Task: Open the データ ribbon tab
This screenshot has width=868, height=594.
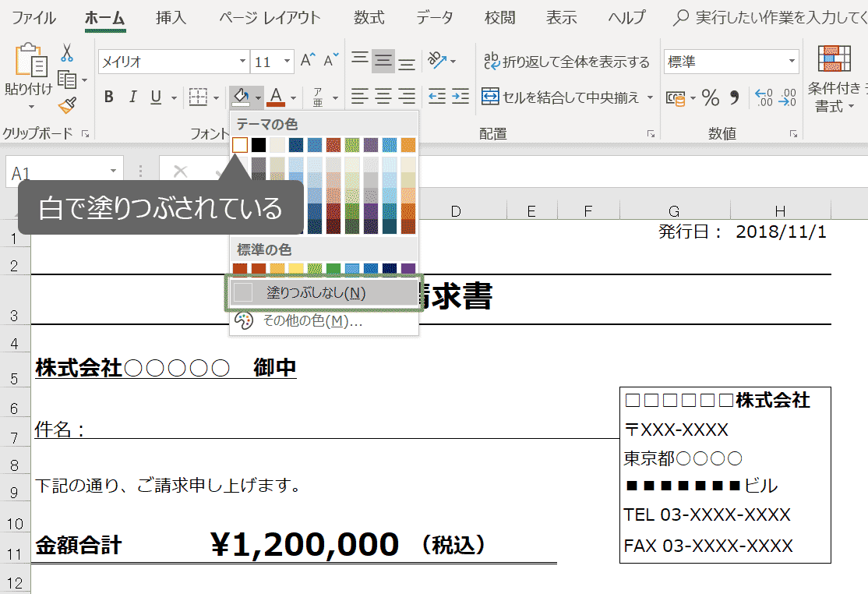Action: [434, 18]
